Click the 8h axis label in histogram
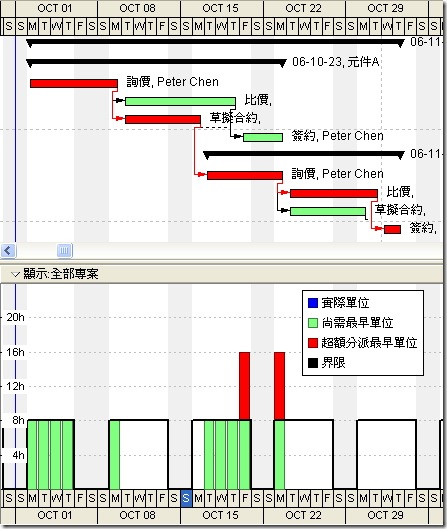Image resolution: width=447 pixels, height=529 pixels. pyautogui.click(x=19, y=420)
